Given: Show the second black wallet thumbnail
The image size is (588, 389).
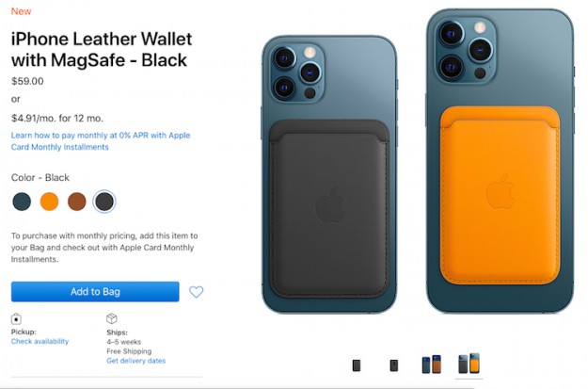Looking at the screenshot, I should 394,365.
